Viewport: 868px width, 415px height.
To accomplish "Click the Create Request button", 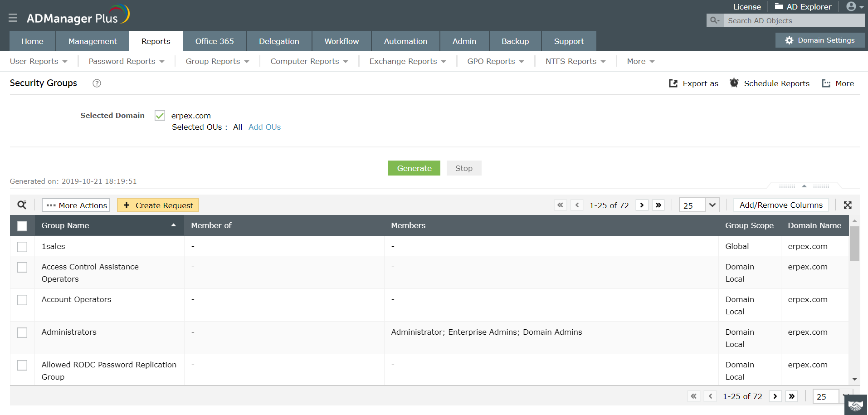I will [158, 205].
